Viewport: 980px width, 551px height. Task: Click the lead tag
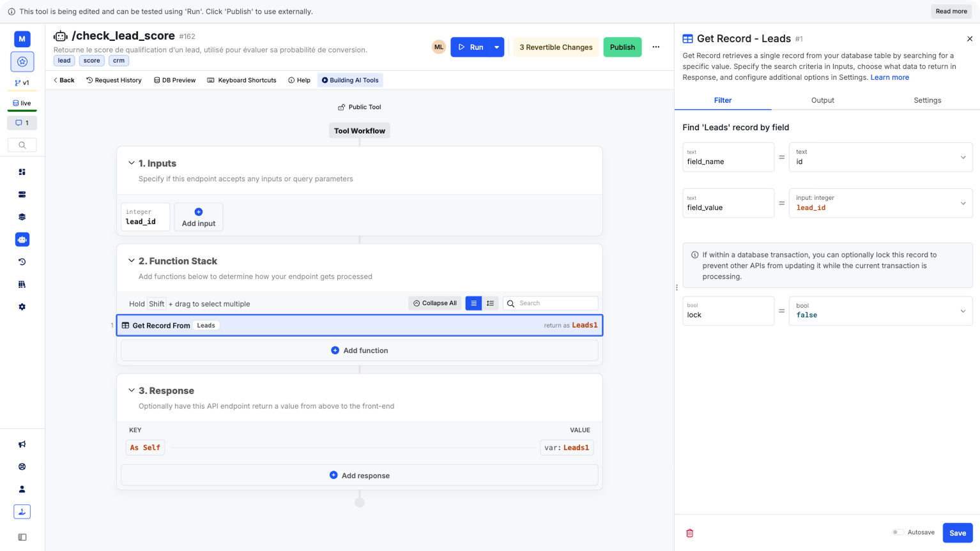click(x=65, y=61)
